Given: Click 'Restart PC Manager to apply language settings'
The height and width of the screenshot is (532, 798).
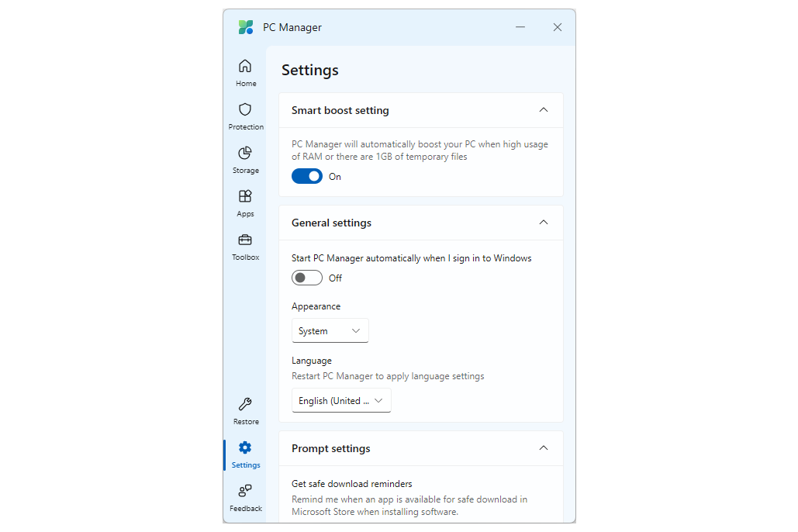Looking at the screenshot, I should point(388,376).
